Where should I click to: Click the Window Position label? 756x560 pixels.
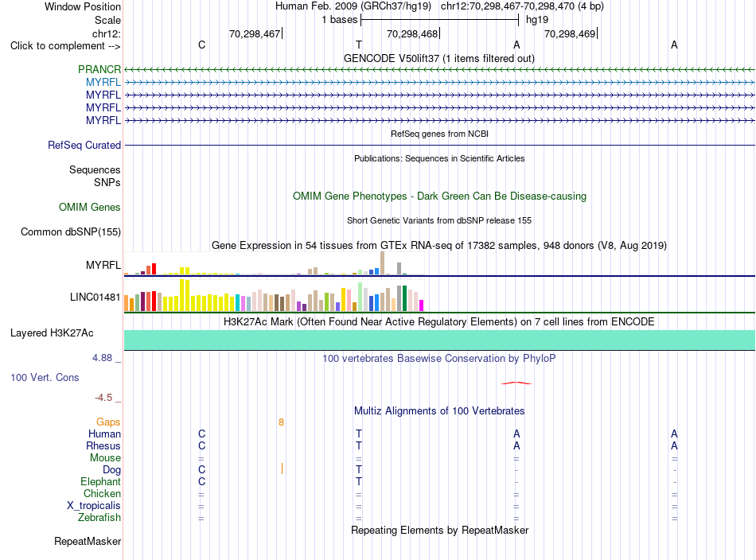pos(83,6)
